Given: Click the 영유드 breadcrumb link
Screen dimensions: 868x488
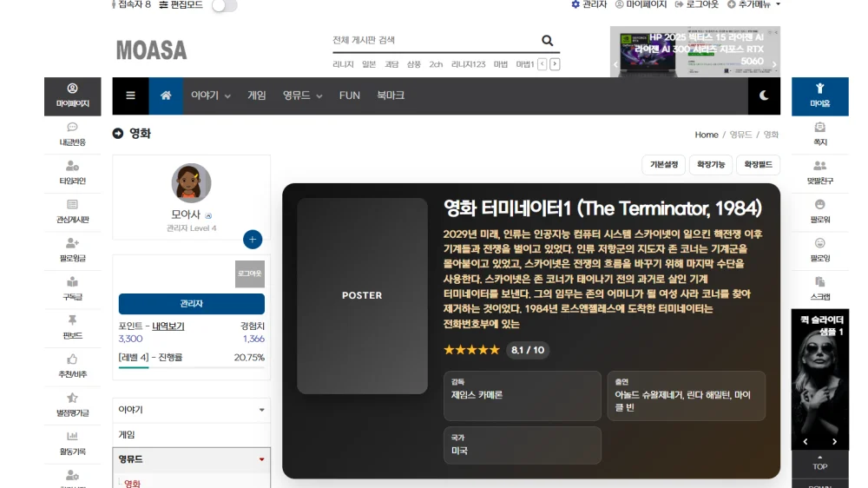Looking at the screenshot, I should (740, 135).
